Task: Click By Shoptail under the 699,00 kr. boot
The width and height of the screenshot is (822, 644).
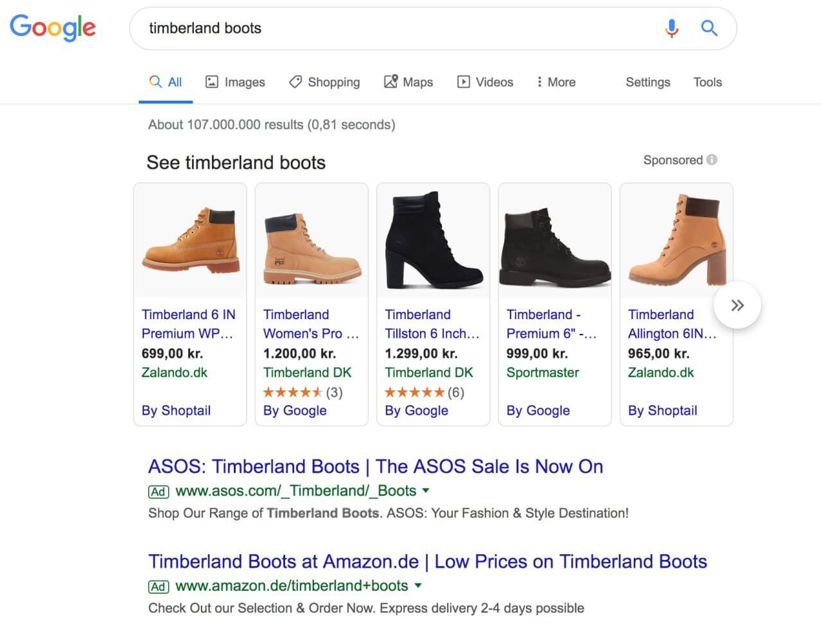Action: tap(176, 410)
